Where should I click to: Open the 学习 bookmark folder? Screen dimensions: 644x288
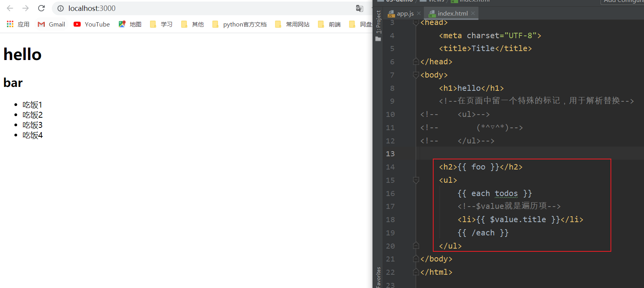tap(161, 24)
